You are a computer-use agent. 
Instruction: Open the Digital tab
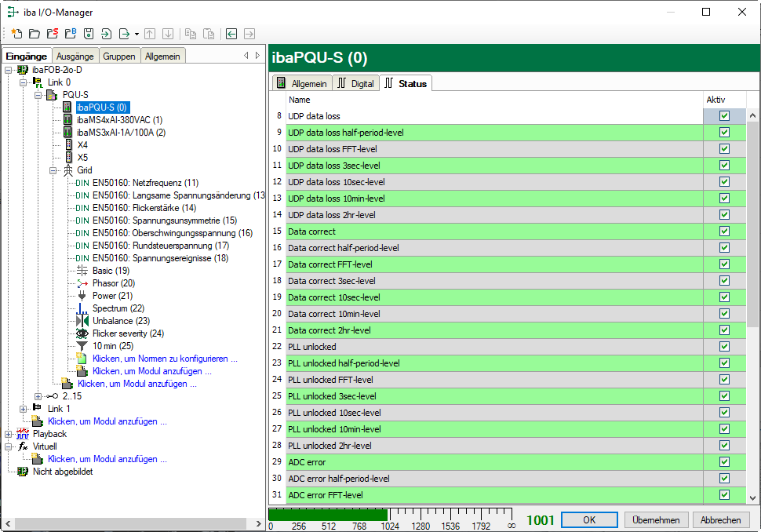tap(355, 83)
